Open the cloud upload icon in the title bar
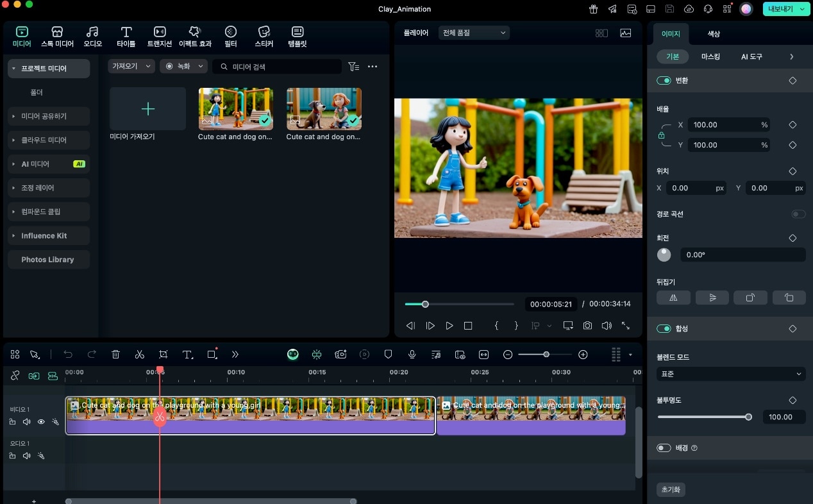 pos(689,9)
